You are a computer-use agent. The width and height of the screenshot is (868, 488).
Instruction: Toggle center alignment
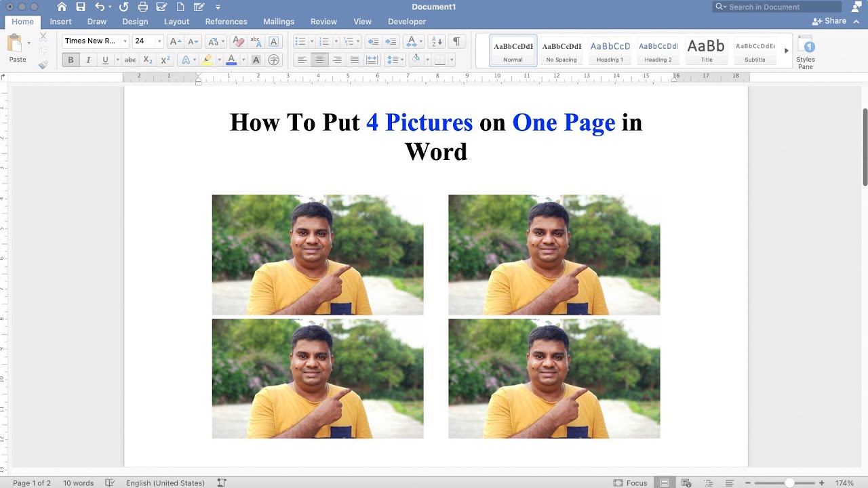[x=319, y=60]
